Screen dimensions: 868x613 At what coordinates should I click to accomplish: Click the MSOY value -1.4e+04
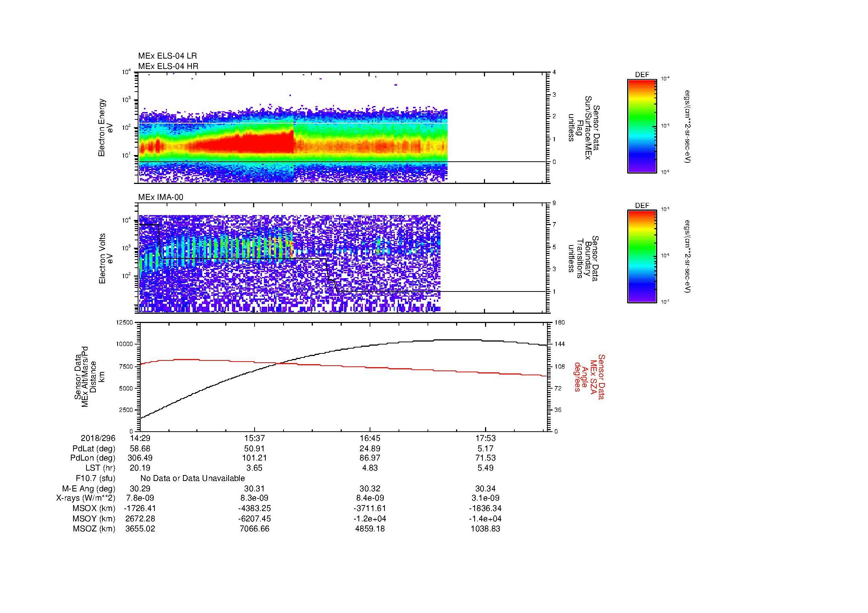[x=485, y=518]
